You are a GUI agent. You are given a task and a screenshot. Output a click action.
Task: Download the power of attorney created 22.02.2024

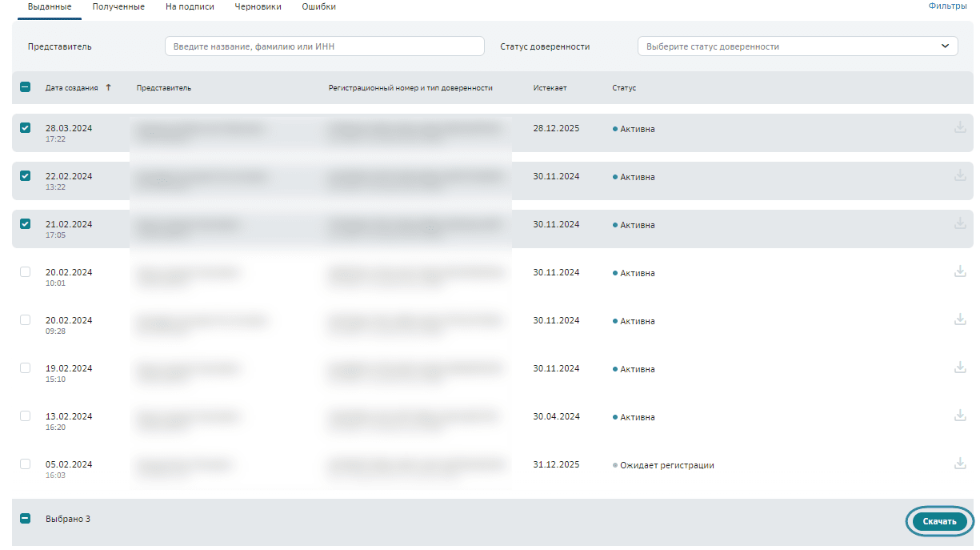960,175
